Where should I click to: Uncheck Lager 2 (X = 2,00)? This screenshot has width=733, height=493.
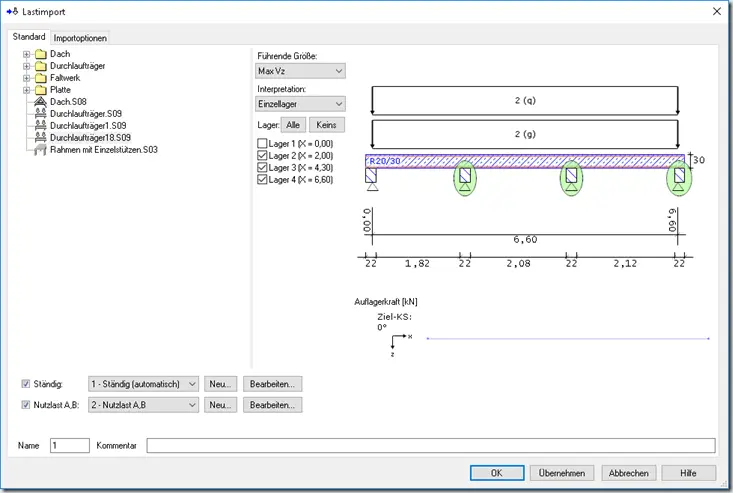262,156
